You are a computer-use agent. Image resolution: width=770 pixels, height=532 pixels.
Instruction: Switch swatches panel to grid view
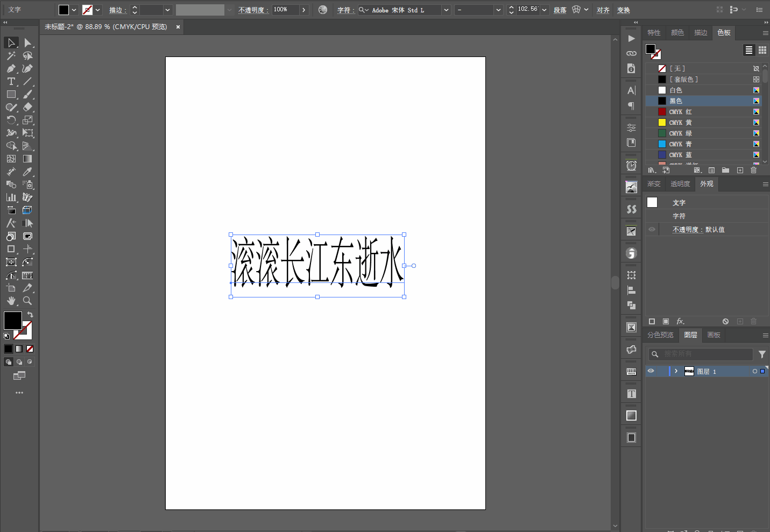click(762, 50)
